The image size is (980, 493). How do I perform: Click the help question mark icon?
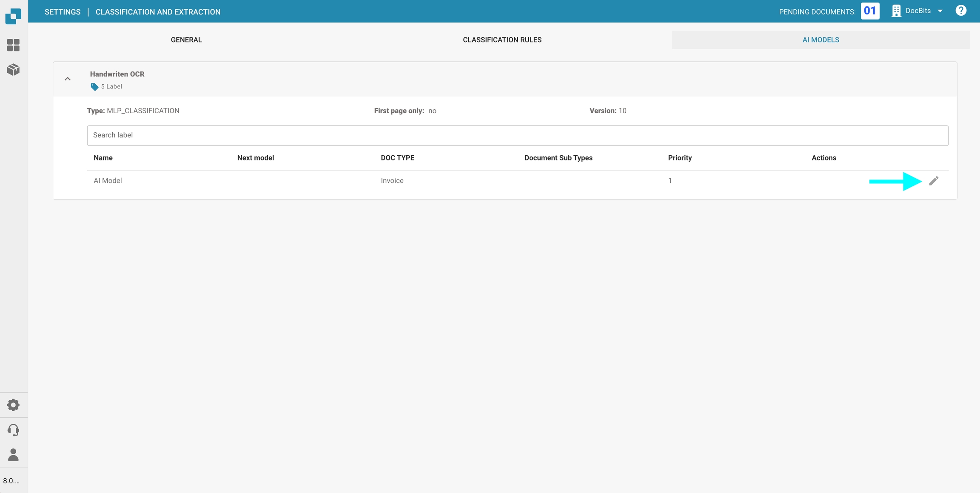(961, 11)
